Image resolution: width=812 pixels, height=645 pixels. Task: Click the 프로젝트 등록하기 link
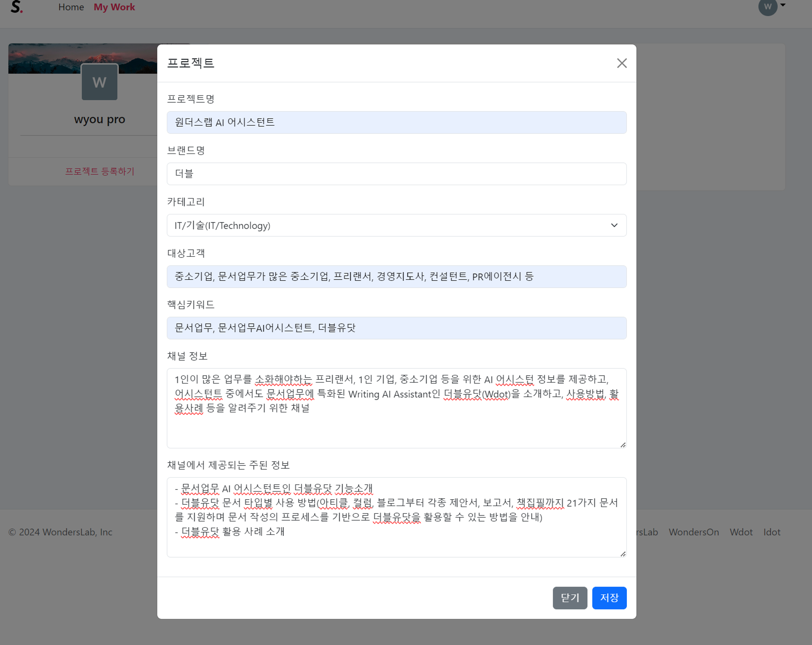click(x=99, y=171)
